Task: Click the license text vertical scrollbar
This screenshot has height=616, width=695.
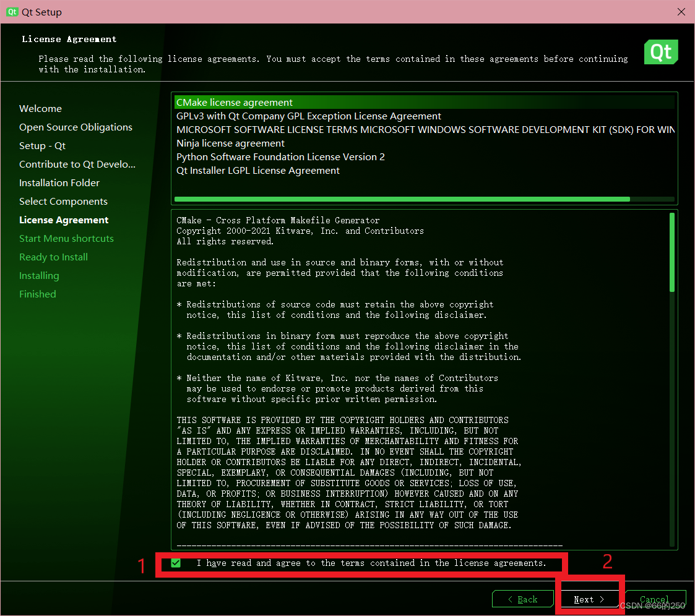Action: click(672, 252)
